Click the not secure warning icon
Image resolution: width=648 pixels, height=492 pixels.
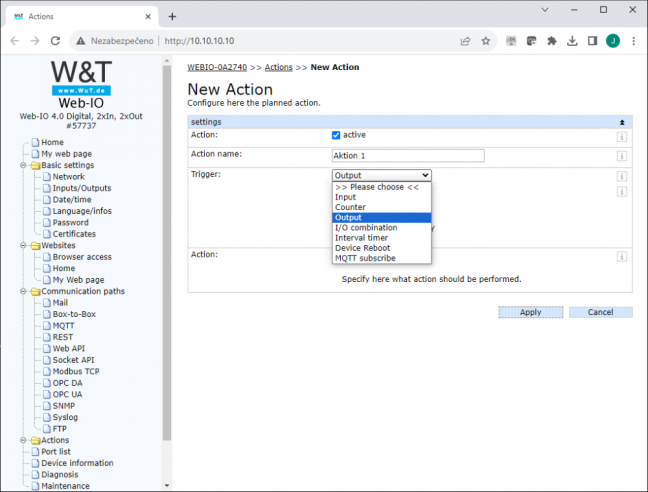coord(81,40)
